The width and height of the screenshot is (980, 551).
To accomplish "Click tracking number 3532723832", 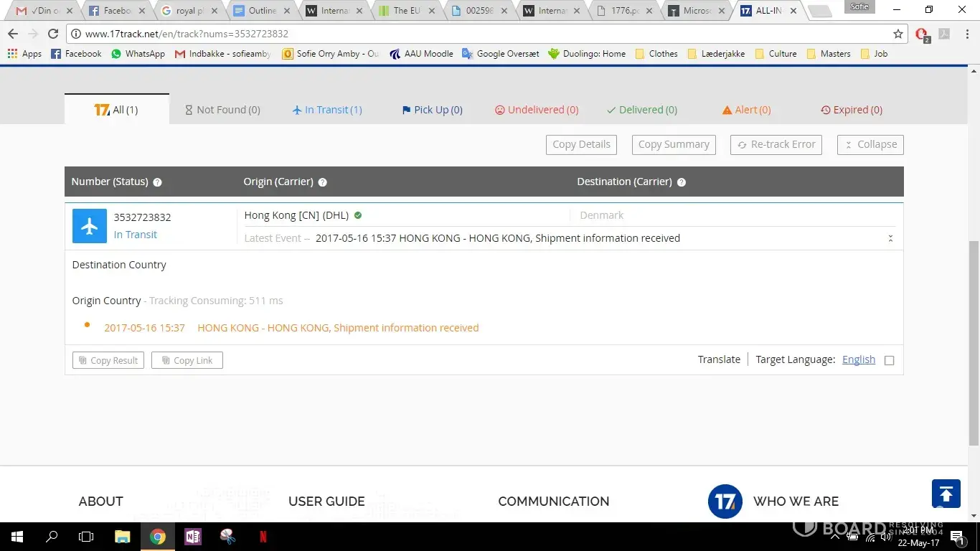I will 142,217.
